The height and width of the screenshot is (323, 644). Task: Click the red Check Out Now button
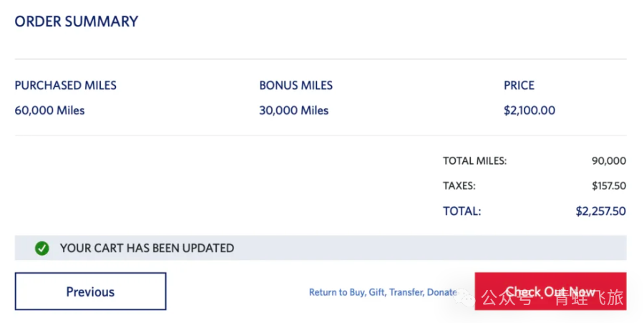point(550,291)
